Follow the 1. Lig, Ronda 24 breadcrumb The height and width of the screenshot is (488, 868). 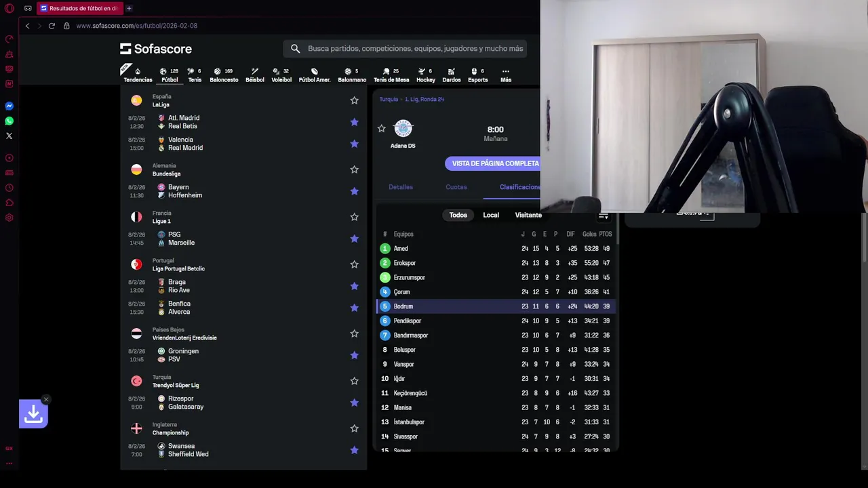tap(425, 99)
